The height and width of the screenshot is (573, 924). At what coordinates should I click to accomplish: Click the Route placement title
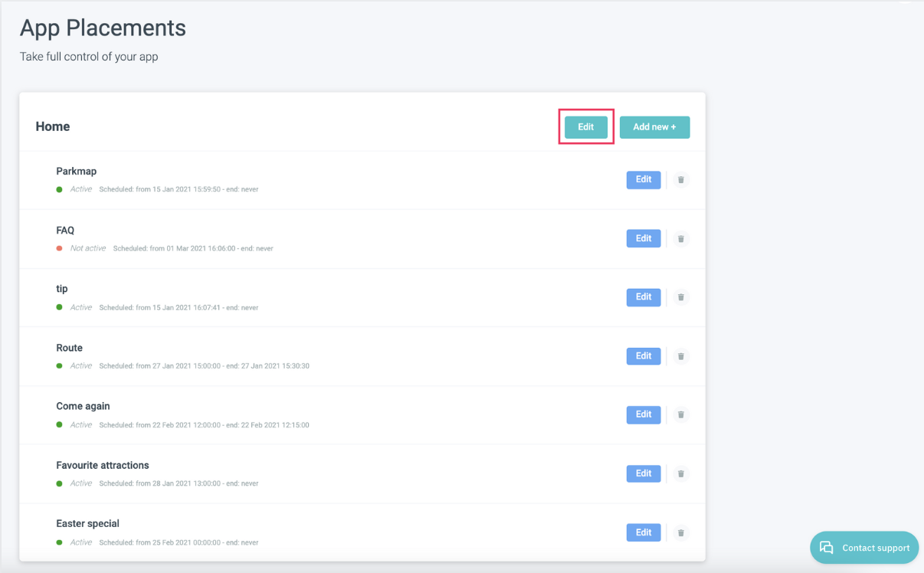69,348
